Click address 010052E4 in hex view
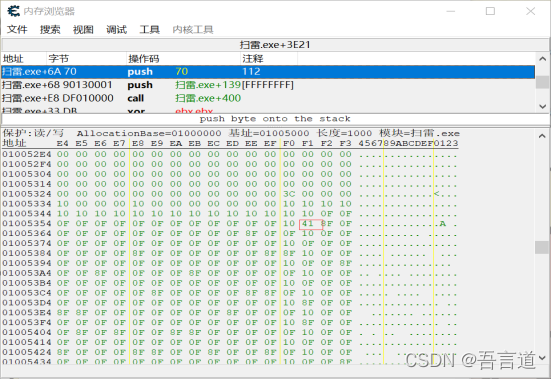 pos(27,154)
